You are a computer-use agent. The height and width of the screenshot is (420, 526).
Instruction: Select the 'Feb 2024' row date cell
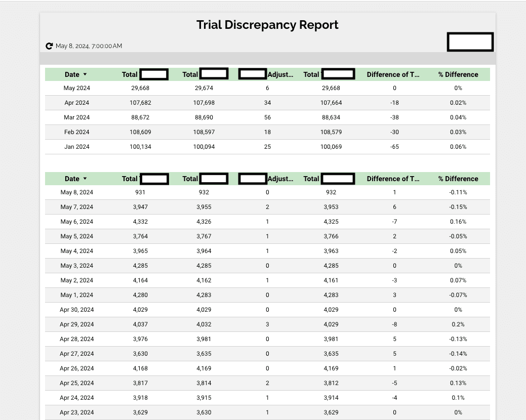pyautogui.click(x=77, y=132)
